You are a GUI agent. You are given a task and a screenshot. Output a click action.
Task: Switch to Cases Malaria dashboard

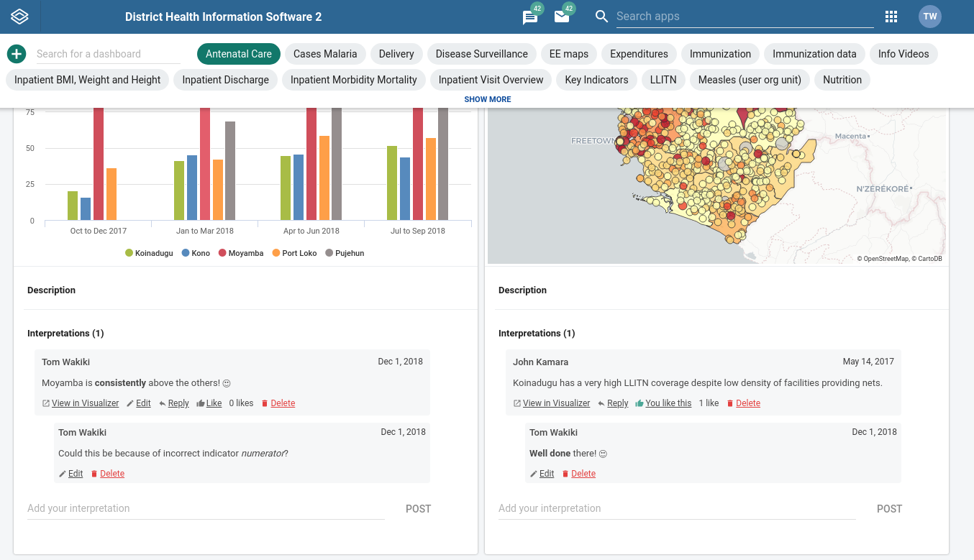tap(325, 54)
